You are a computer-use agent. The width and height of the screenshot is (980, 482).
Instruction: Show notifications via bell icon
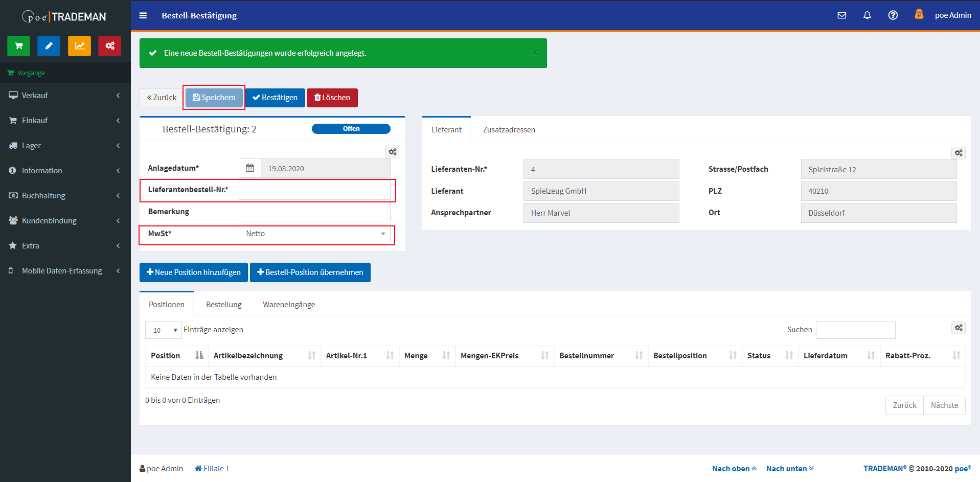coord(867,15)
